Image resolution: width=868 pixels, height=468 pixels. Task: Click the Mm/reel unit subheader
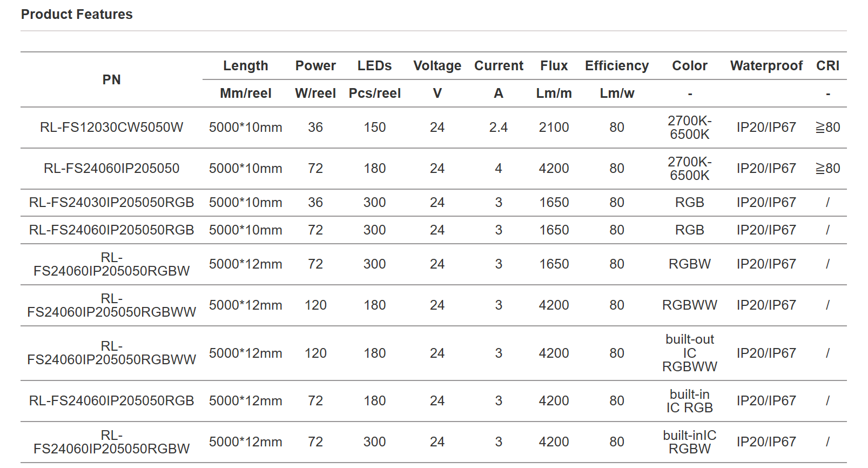pyautogui.click(x=245, y=93)
